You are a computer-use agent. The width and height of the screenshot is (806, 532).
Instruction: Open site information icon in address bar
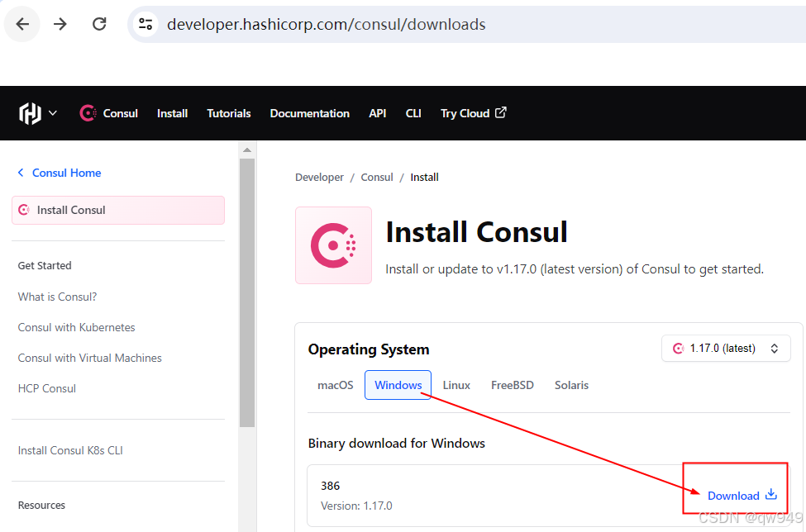[145, 24]
